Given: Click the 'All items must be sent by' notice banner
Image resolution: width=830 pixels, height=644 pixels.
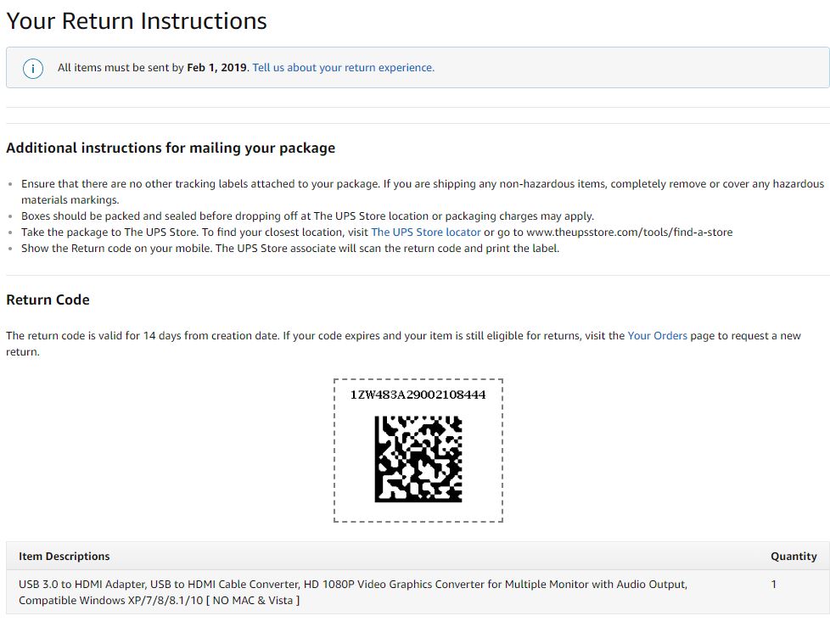Looking at the screenshot, I should pyautogui.click(x=418, y=67).
